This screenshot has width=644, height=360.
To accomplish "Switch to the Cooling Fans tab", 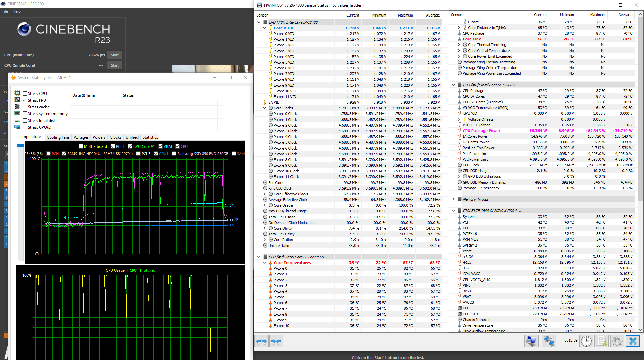I will tap(58, 137).
